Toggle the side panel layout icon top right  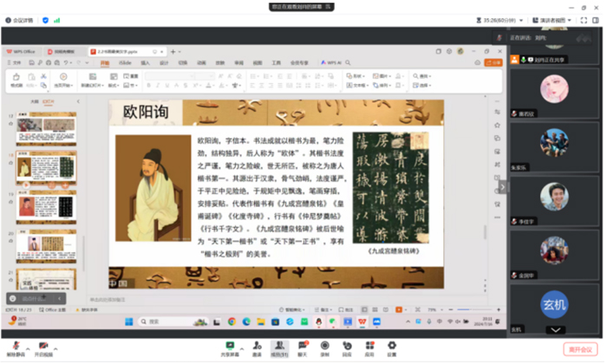596,20
